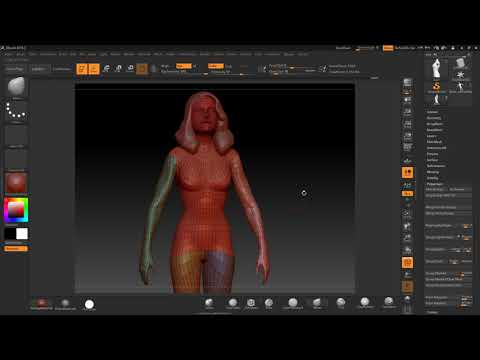Collapse the Polygroups section
The image size is (480, 360).
(x=435, y=184)
